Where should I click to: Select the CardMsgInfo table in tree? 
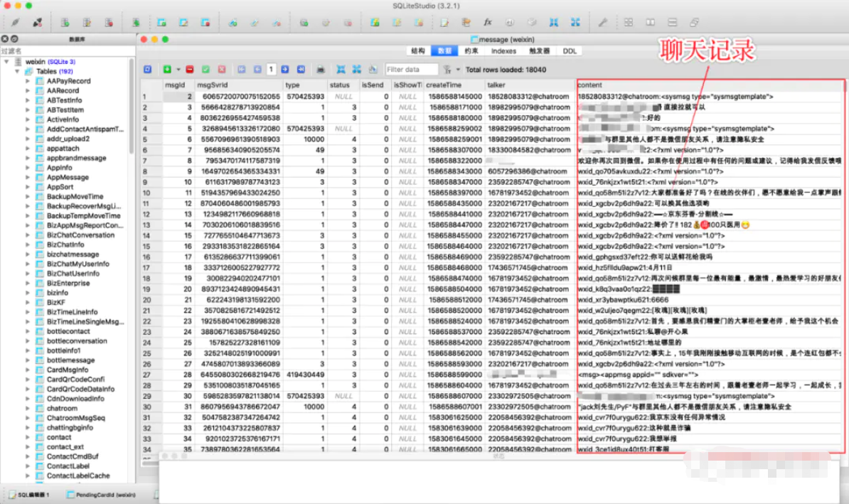67,370
